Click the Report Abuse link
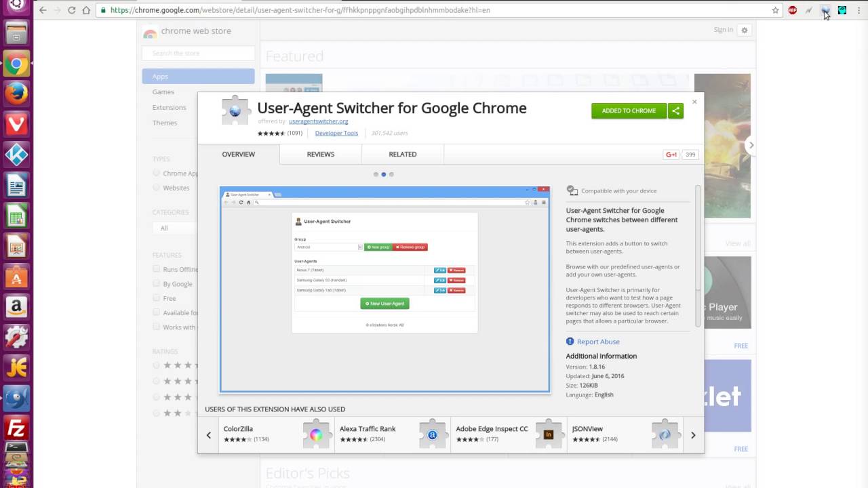868x488 pixels. (x=598, y=342)
